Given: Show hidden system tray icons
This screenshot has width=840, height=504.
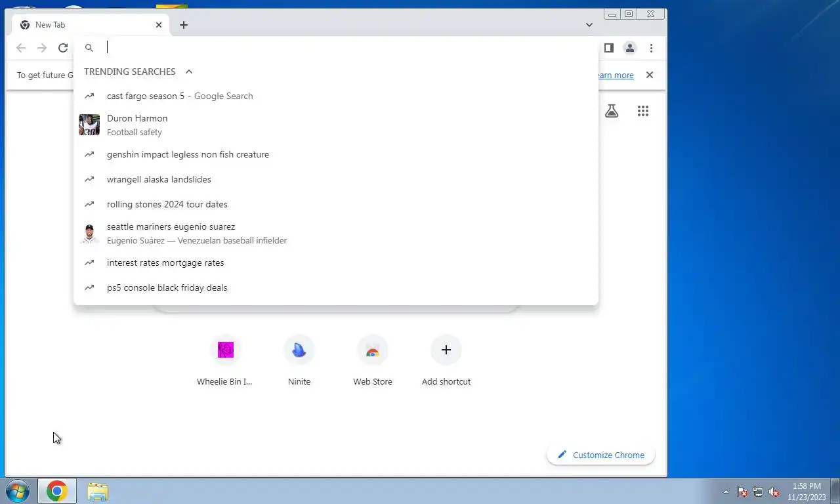Looking at the screenshot, I should pyautogui.click(x=726, y=492).
